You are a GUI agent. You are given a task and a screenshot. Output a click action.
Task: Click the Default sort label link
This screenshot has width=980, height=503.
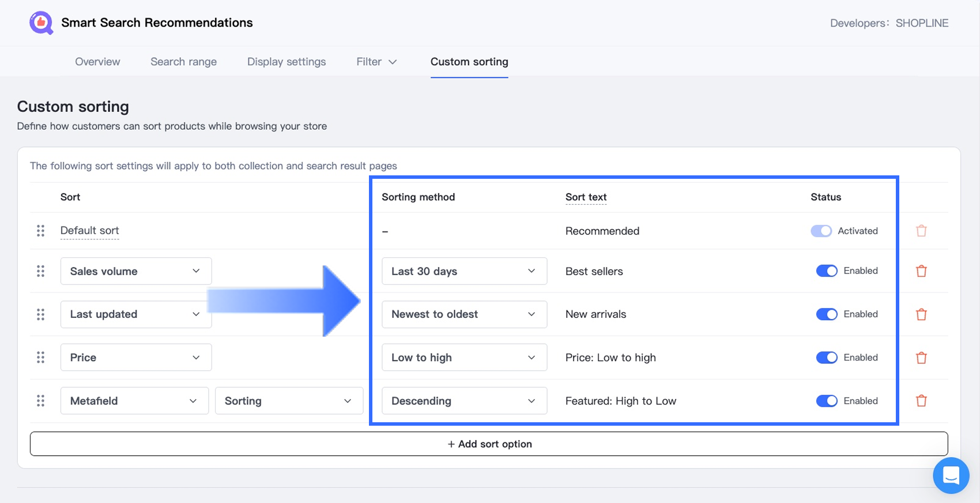tap(89, 231)
